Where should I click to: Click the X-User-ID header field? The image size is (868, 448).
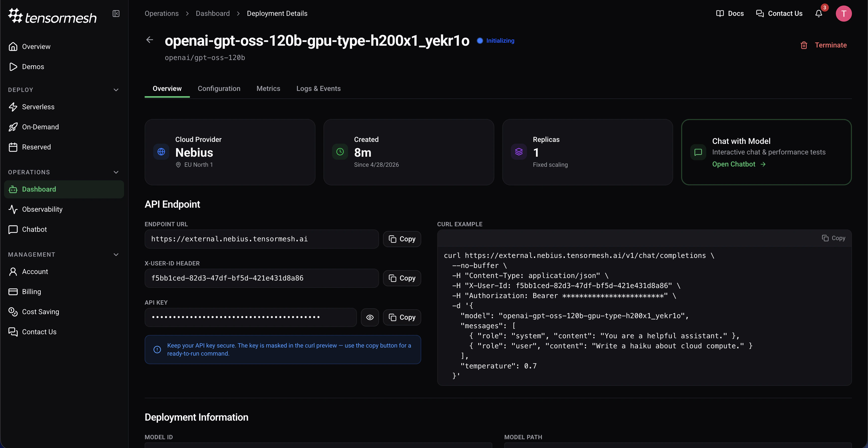pos(261,278)
